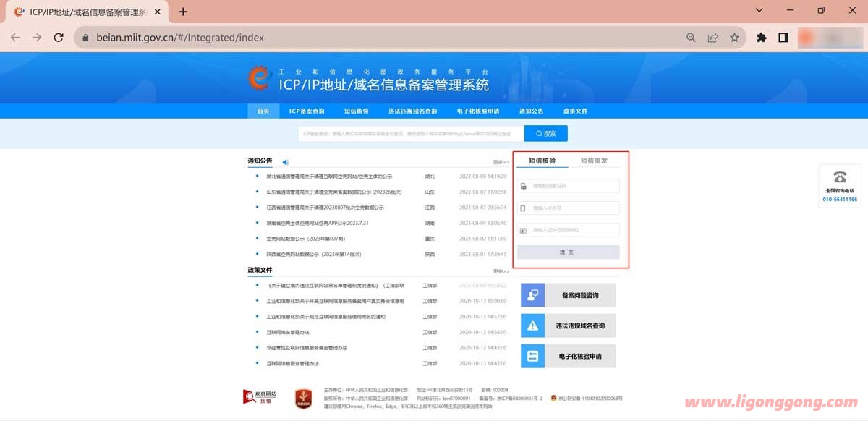Click the browser address bar URL
The width and height of the screenshot is (868, 421).
point(180,38)
